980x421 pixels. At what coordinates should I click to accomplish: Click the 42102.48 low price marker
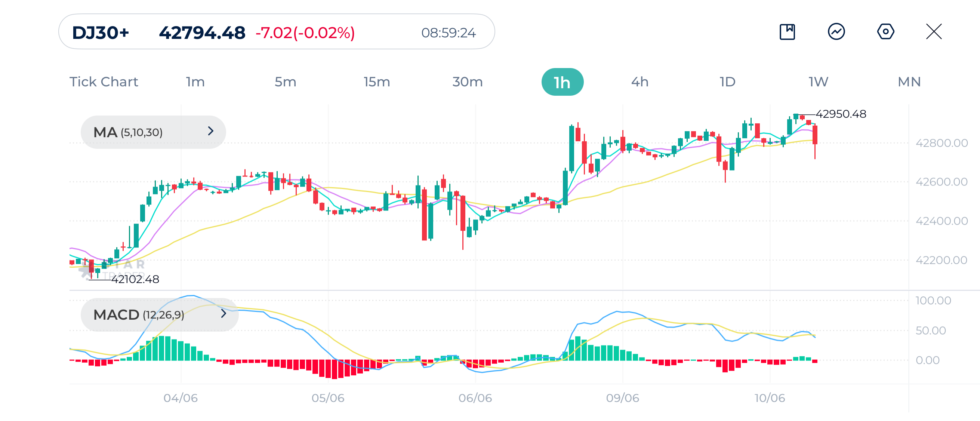tap(135, 279)
